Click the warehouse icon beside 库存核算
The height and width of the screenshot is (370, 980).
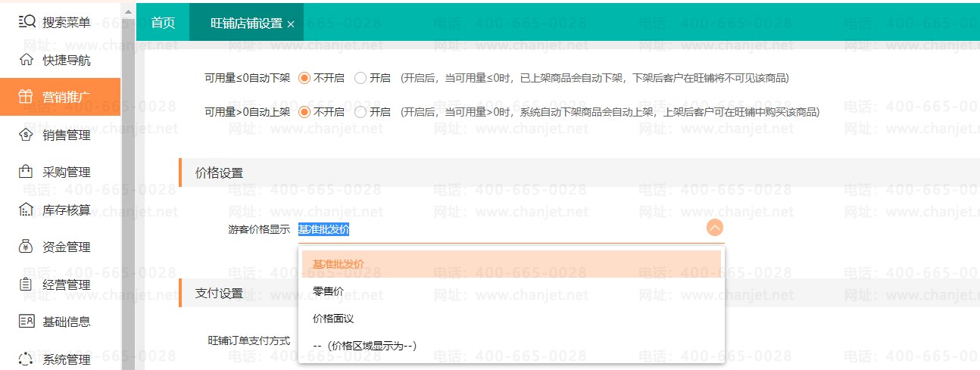[27, 210]
